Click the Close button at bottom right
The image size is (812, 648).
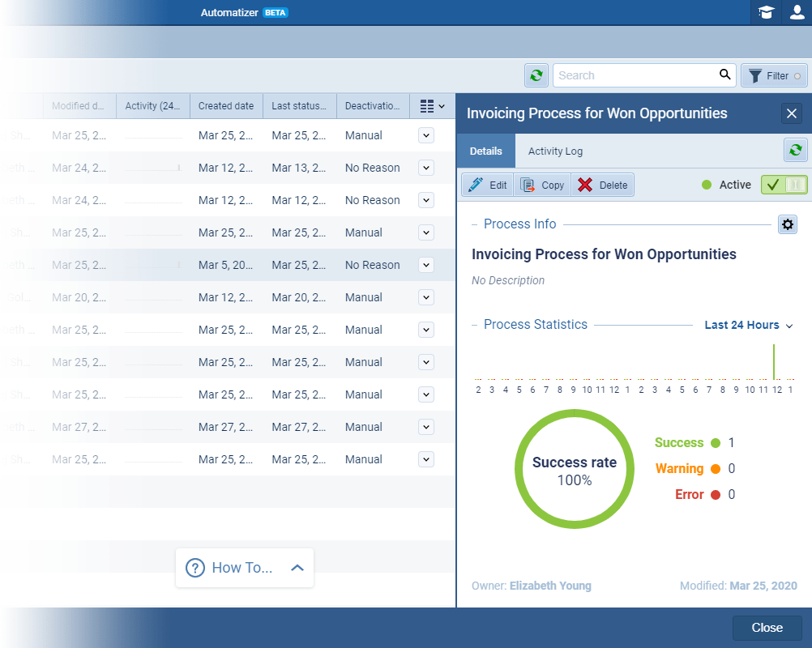click(766, 627)
